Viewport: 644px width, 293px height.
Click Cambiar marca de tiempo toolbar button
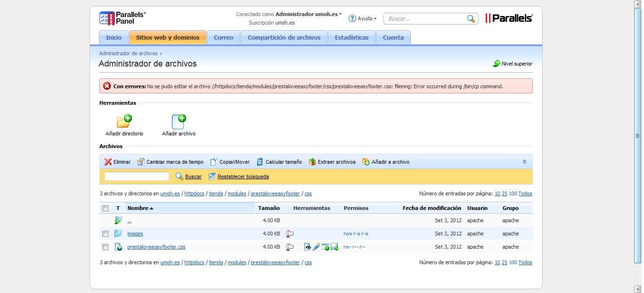[x=170, y=162]
